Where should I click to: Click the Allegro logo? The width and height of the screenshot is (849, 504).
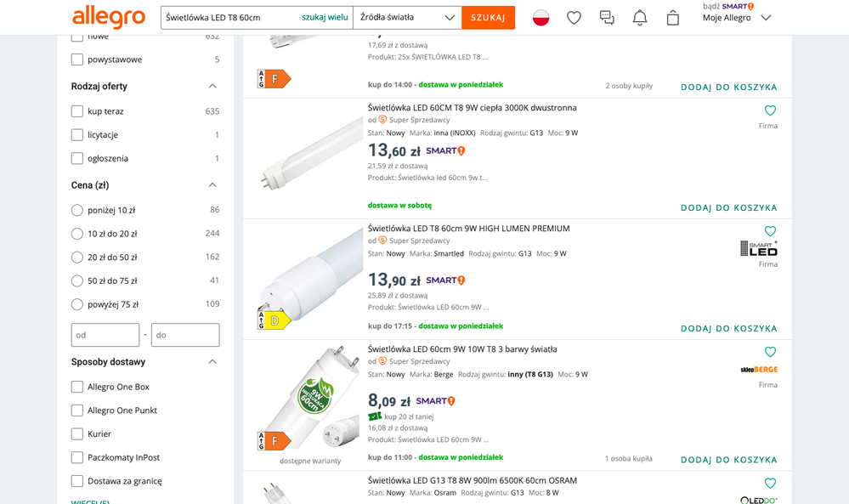(x=109, y=17)
